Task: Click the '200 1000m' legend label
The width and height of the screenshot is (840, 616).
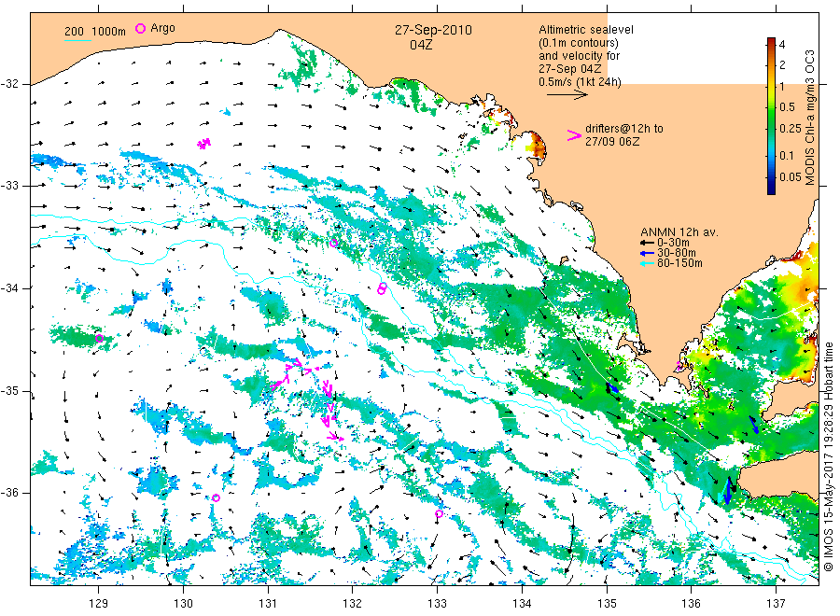Action: pyautogui.click(x=95, y=32)
